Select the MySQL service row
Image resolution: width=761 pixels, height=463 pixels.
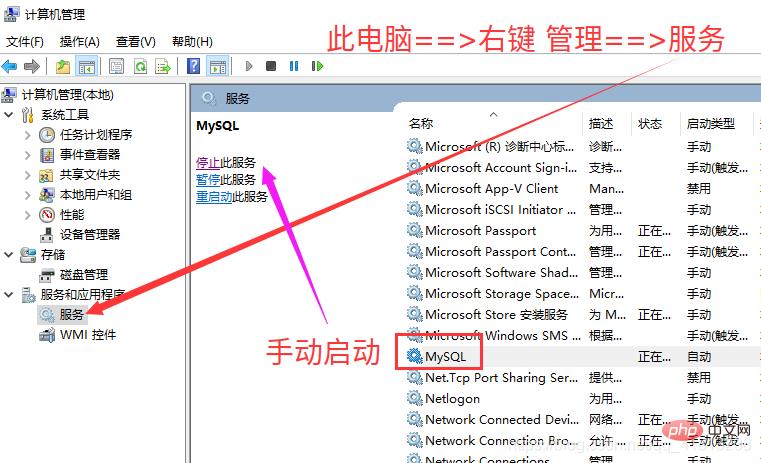582,357
